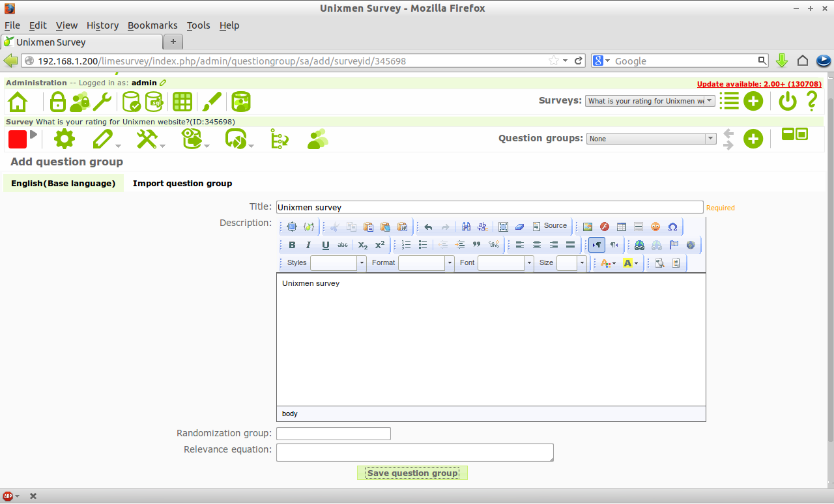The height and width of the screenshot is (504, 834).
Task: Reload the page in Firefox
Action: point(578,61)
